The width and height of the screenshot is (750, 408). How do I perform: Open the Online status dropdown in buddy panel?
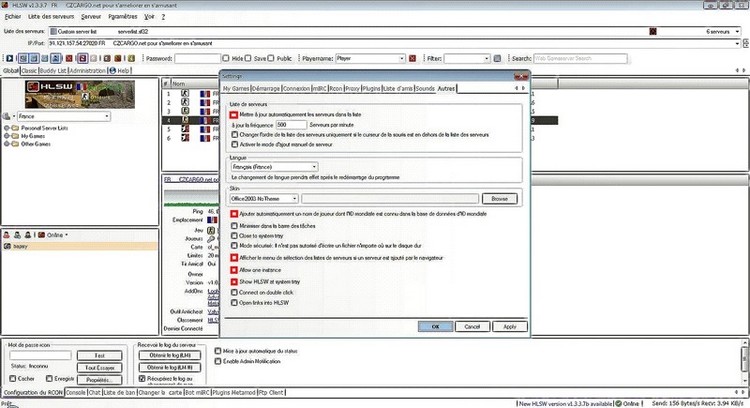[66, 235]
